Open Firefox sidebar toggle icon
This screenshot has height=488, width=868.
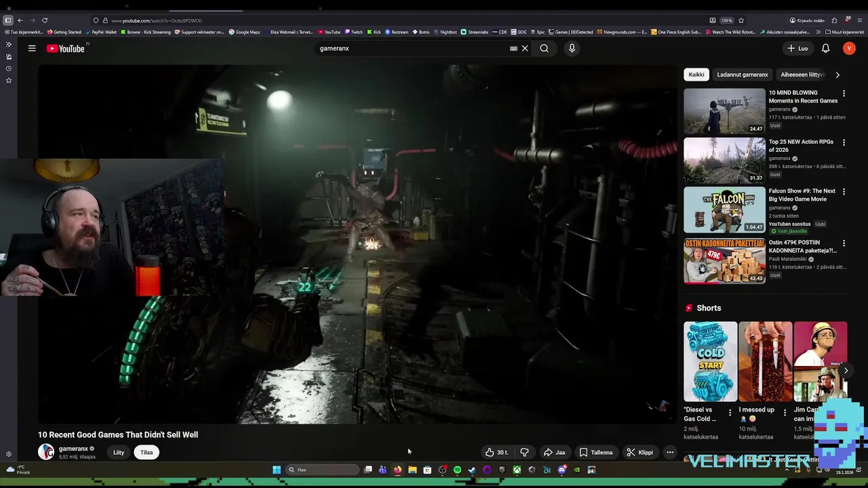[x=8, y=20]
